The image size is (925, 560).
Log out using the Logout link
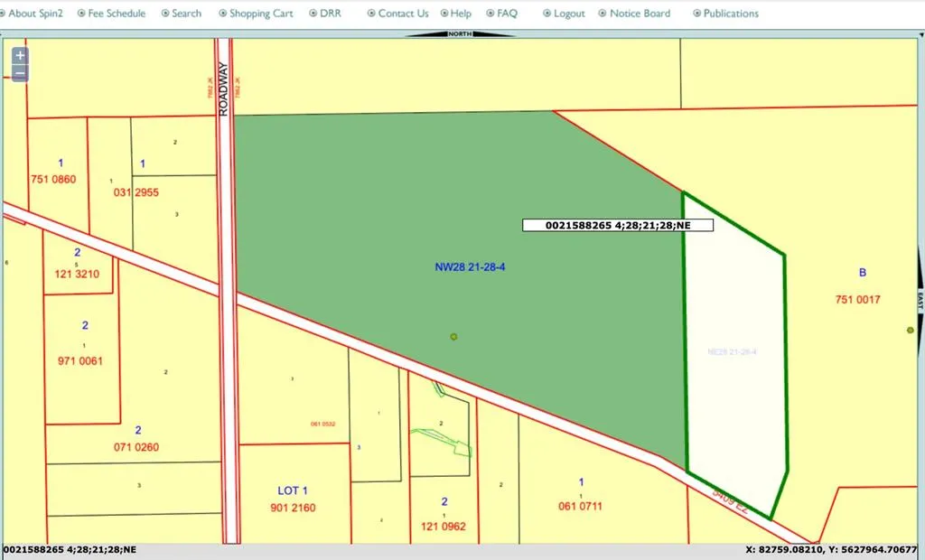point(569,13)
